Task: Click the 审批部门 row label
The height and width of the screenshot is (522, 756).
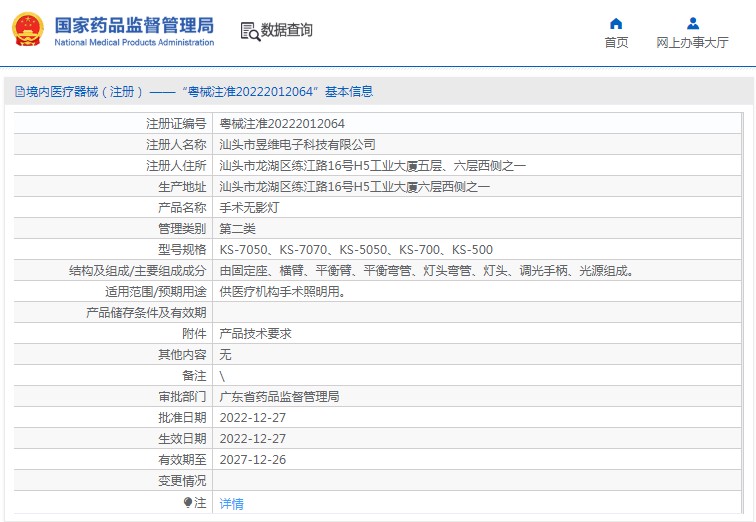Action: click(x=182, y=397)
